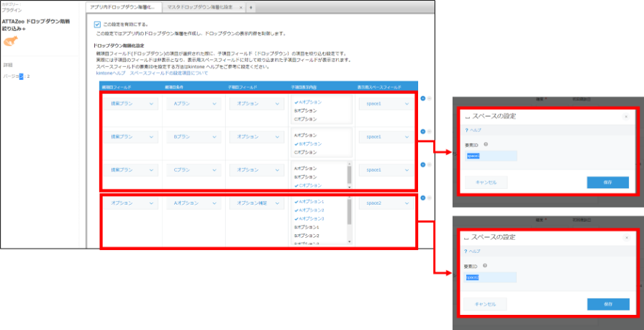Image resolution: width=644 pixels, height=330 pixels.
Task: Close the upper スペースの設定 dialog with X
Action: pyautogui.click(x=625, y=116)
